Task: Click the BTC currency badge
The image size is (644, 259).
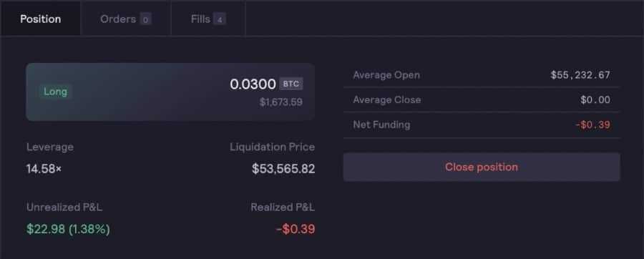Action: [291, 84]
